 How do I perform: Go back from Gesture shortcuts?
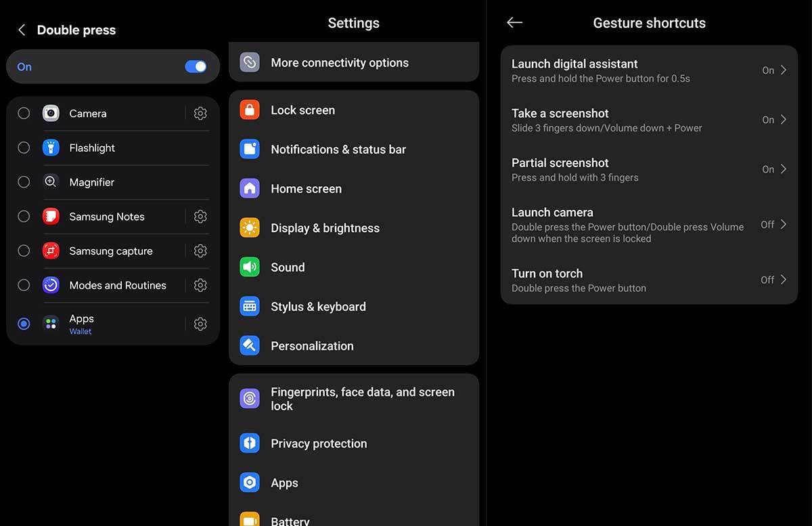(x=514, y=23)
